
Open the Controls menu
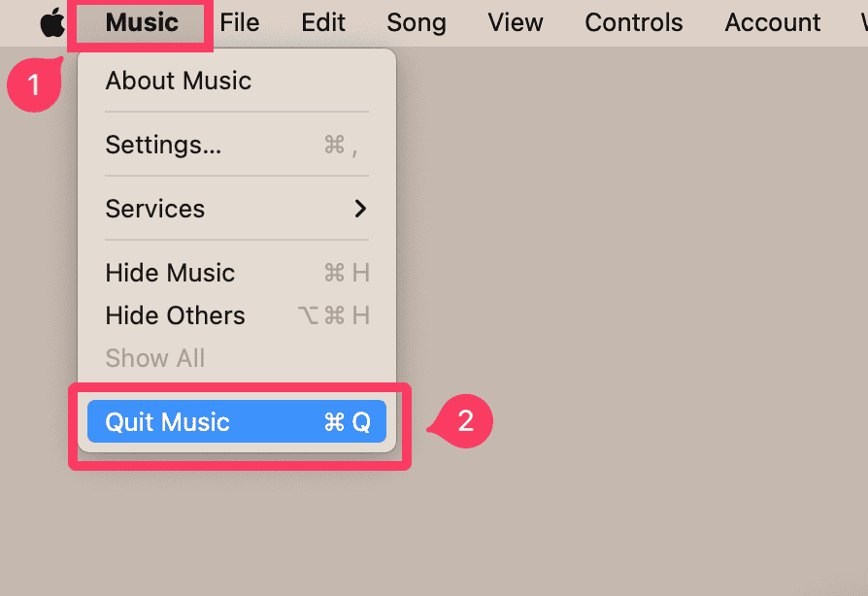point(634,22)
